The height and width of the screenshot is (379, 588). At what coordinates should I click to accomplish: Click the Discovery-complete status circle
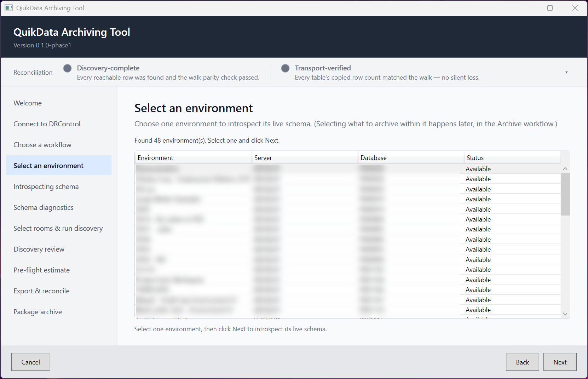[67, 68]
